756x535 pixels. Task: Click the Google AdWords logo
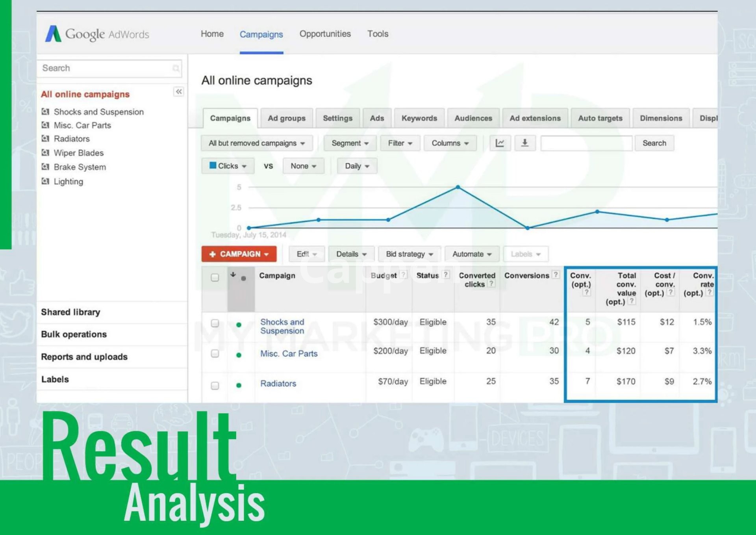point(97,34)
